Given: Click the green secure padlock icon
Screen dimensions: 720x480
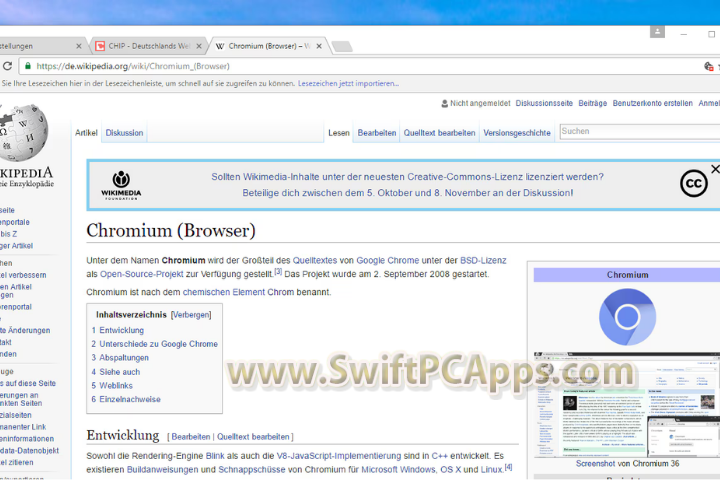Looking at the screenshot, I should click(x=28, y=66).
